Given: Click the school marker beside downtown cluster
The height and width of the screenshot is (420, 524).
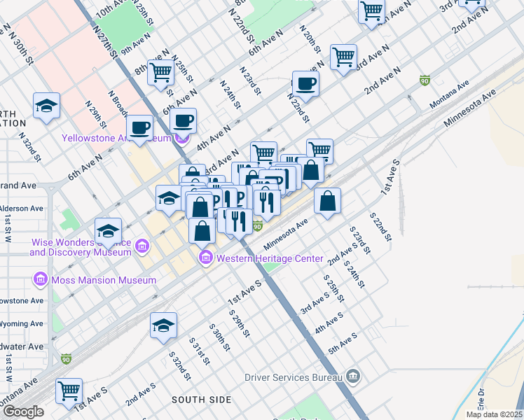Looking at the screenshot, I should click(169, 199).
